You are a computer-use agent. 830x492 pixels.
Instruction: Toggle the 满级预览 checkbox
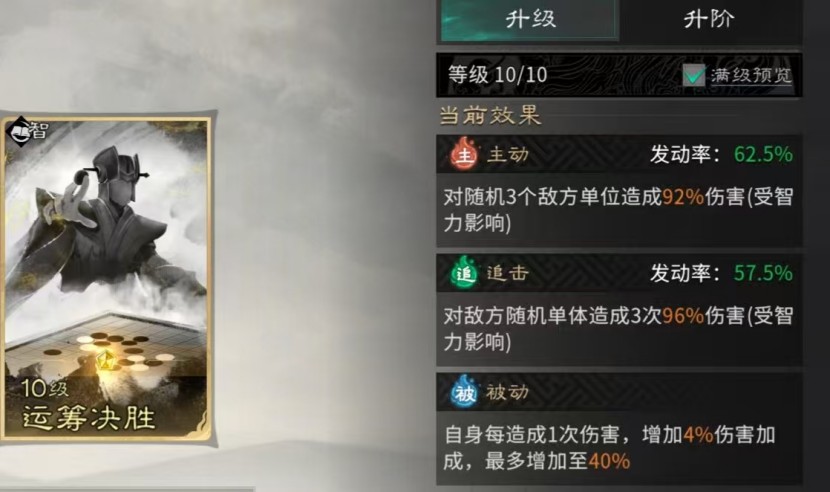[x=693, y=75]
